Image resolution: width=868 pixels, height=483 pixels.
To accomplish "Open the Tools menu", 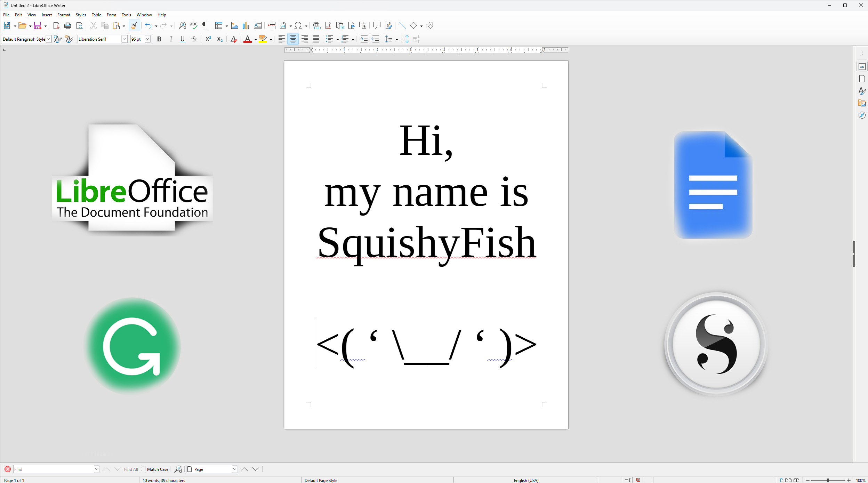I will [x=126, y=15].
